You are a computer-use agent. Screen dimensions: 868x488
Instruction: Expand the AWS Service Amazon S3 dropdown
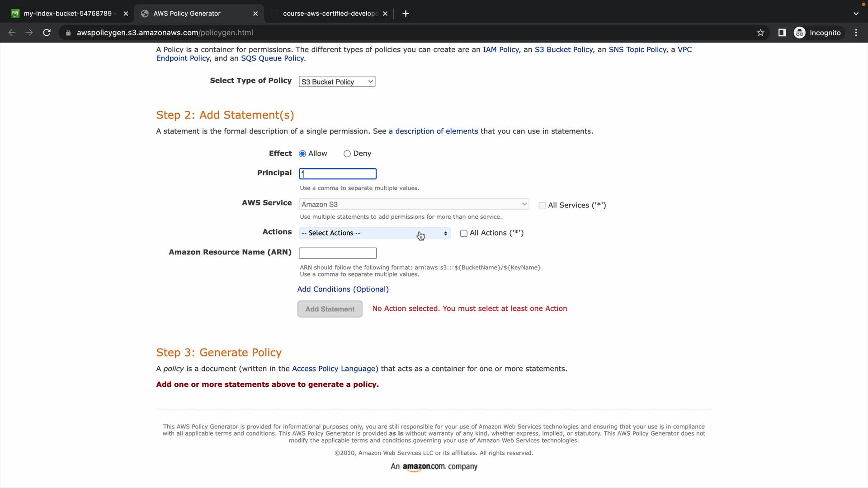[x=414, y=204]
